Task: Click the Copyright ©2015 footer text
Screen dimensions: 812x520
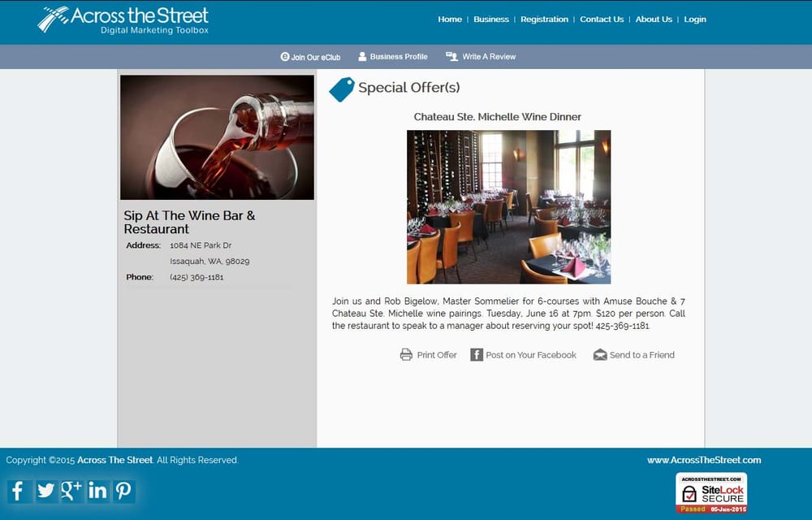Action: (x=123, y=460)
